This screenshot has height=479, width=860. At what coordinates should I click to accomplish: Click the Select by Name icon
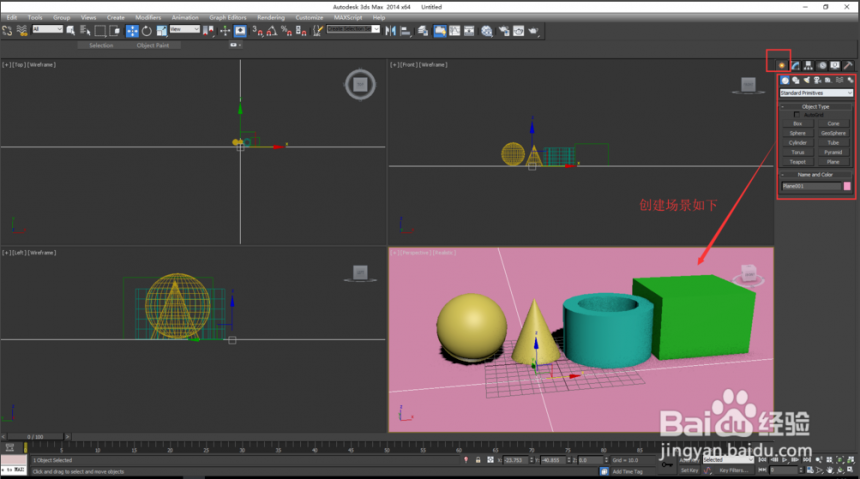pos(85,31)
